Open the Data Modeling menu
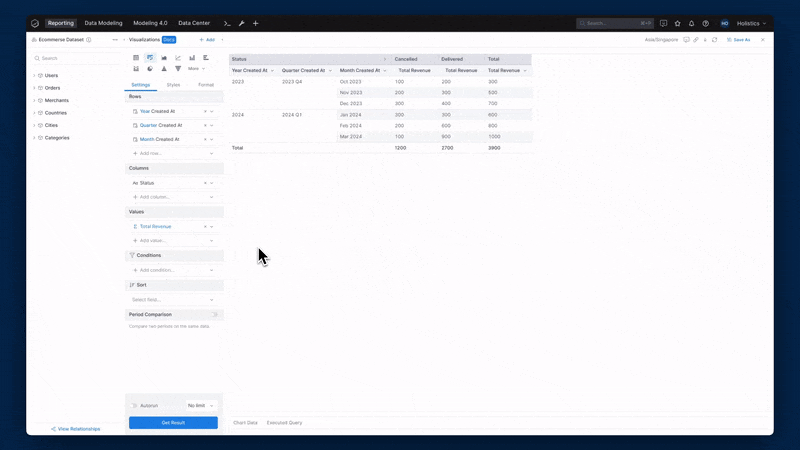Image resolution: width=800 pixels, height=450 pixels. point(103,23)
